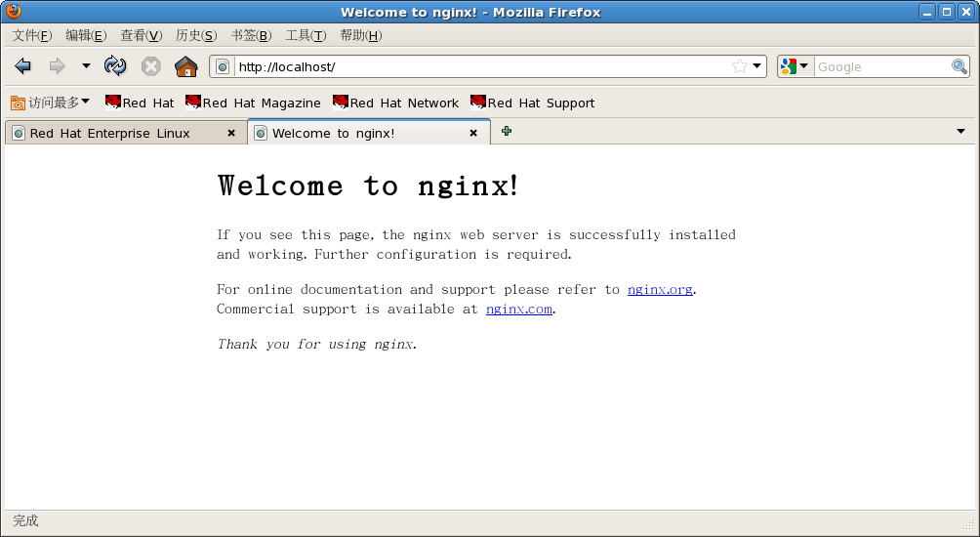
Task: Select the Welcome to nginx! tab
Action: click(x=369, y=132)
